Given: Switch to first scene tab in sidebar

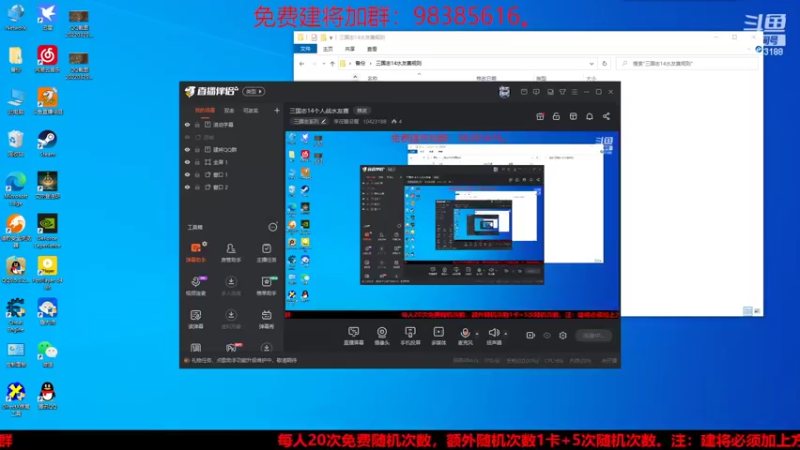Looking at the screenshot, I should tap(205, 110).
